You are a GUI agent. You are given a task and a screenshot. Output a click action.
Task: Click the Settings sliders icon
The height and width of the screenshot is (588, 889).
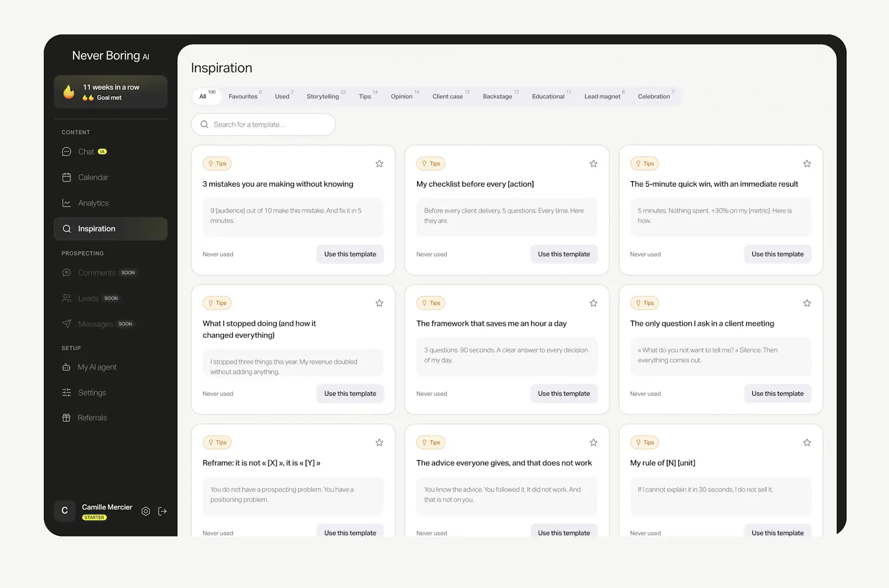[67, 392]
